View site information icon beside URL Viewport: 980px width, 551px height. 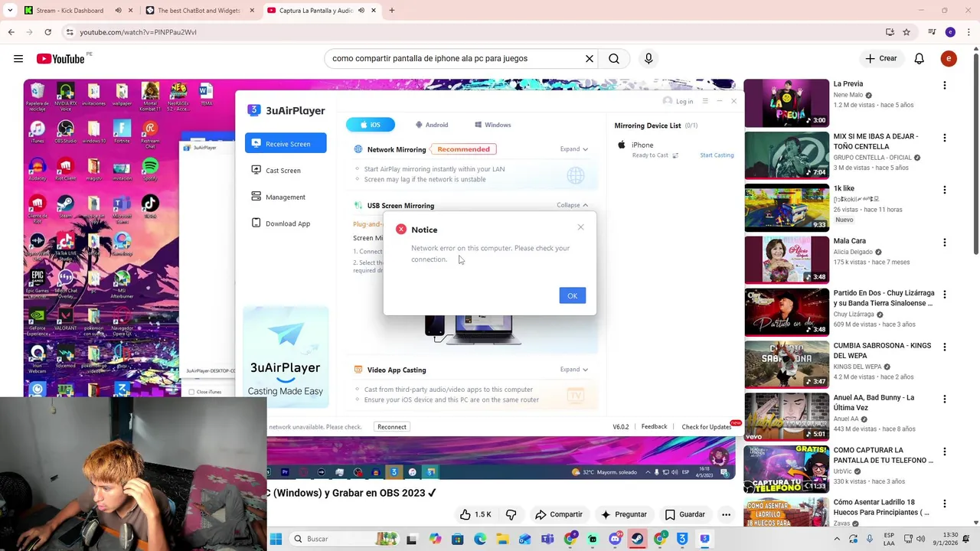click(70, 32)
